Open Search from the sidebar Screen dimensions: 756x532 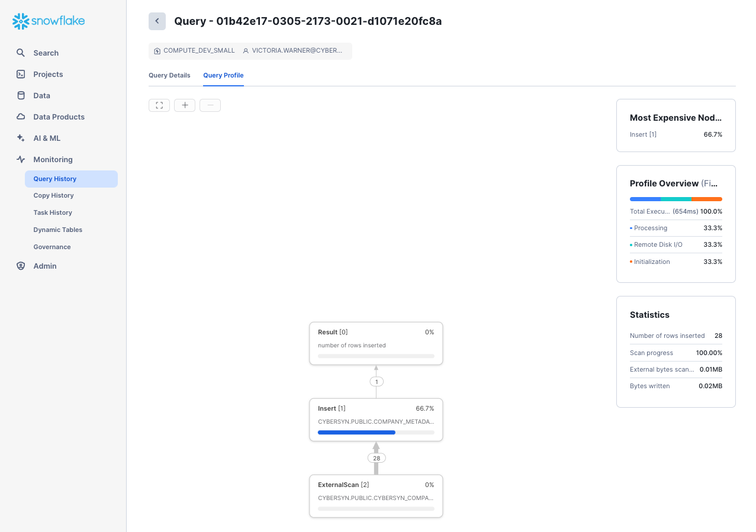click(x=46, y=53)
